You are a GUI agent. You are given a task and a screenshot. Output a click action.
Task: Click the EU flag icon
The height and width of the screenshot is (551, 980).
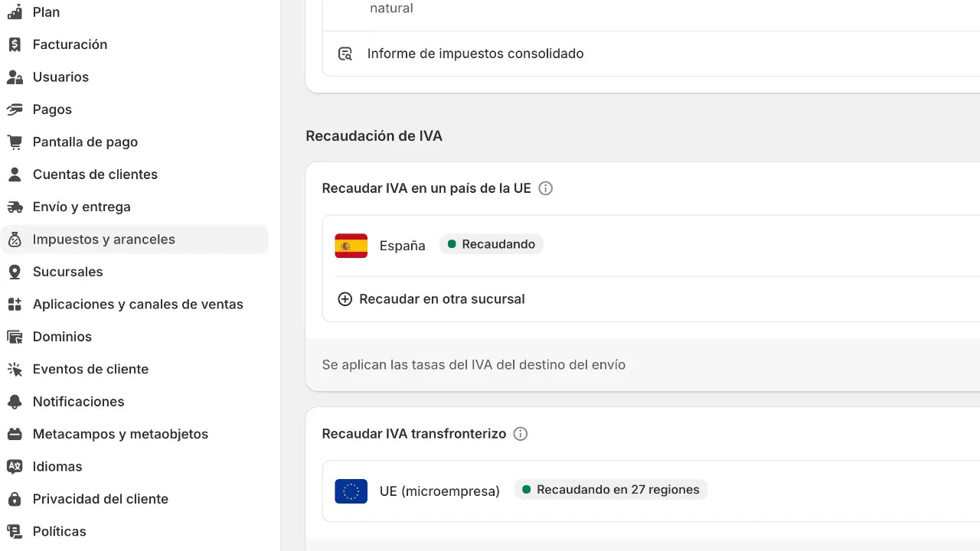point(351,491)
